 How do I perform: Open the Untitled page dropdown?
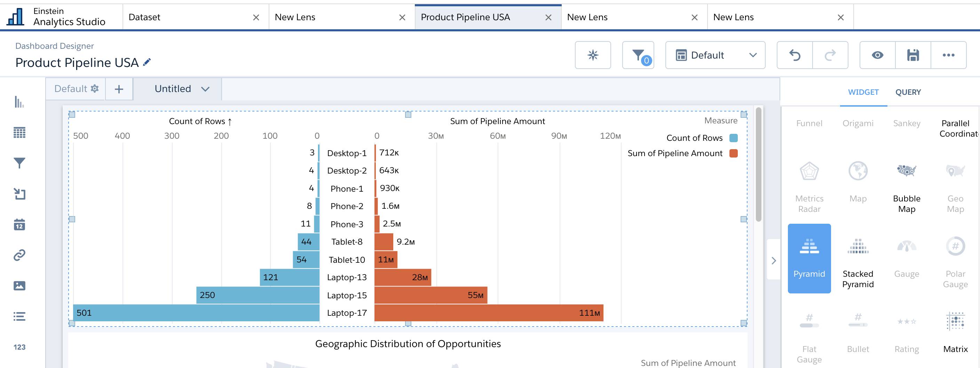(x=205, y=89)
